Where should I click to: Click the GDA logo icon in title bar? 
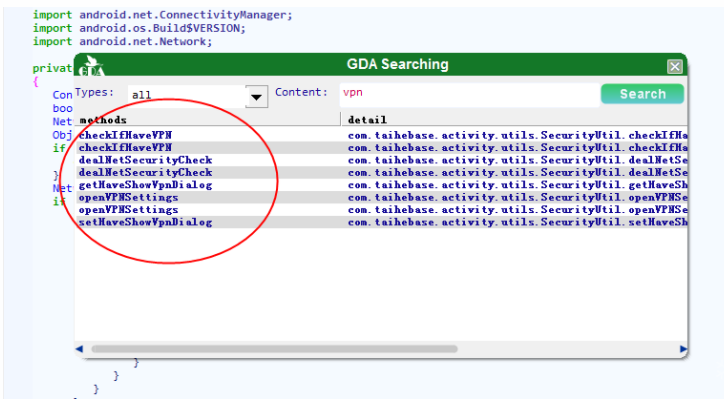coord(91,66)
